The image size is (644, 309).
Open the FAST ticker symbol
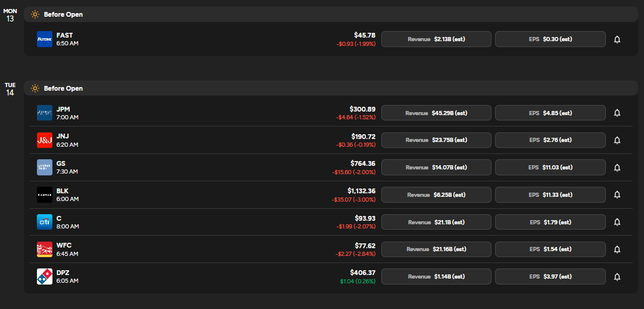tap(64, 35)
